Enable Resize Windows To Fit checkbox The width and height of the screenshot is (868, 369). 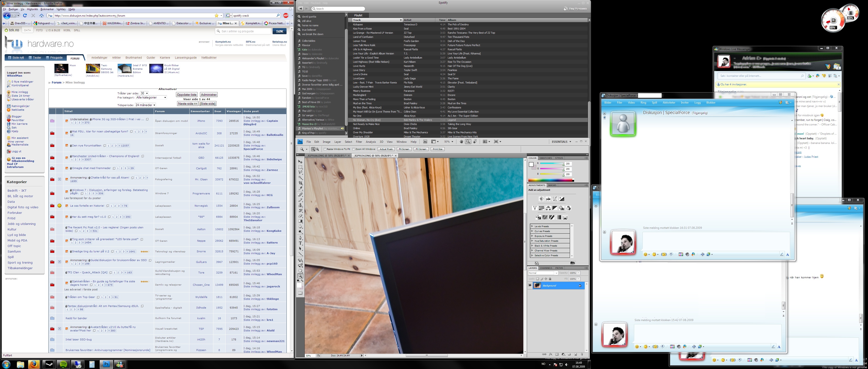[x=325, y=149]
